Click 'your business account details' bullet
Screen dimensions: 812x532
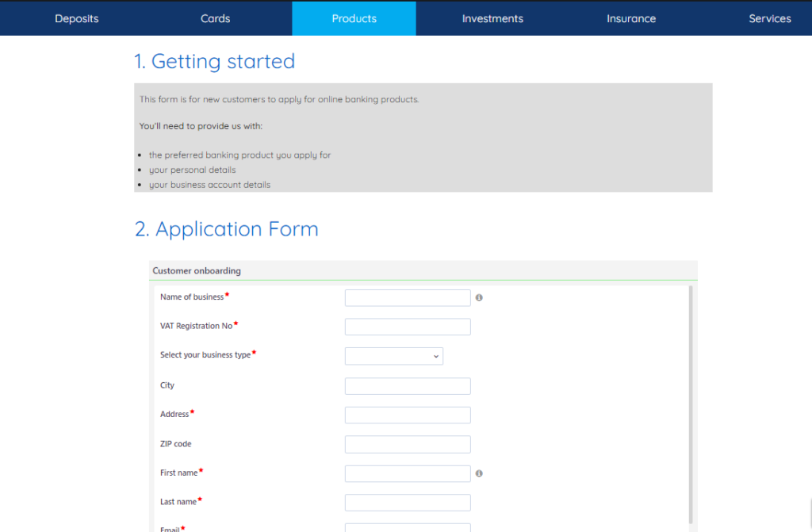pyautogui.click(x=209, y=185)
